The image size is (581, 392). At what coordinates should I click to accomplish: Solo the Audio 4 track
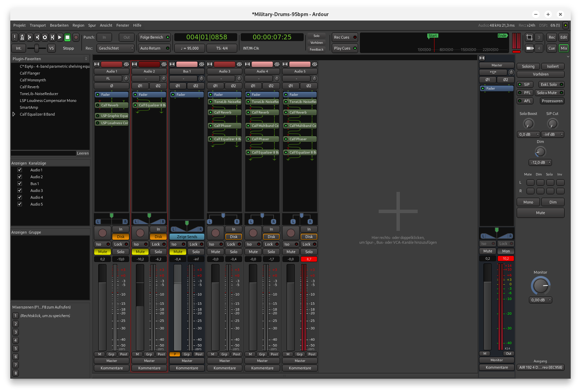tap(271, 252)
